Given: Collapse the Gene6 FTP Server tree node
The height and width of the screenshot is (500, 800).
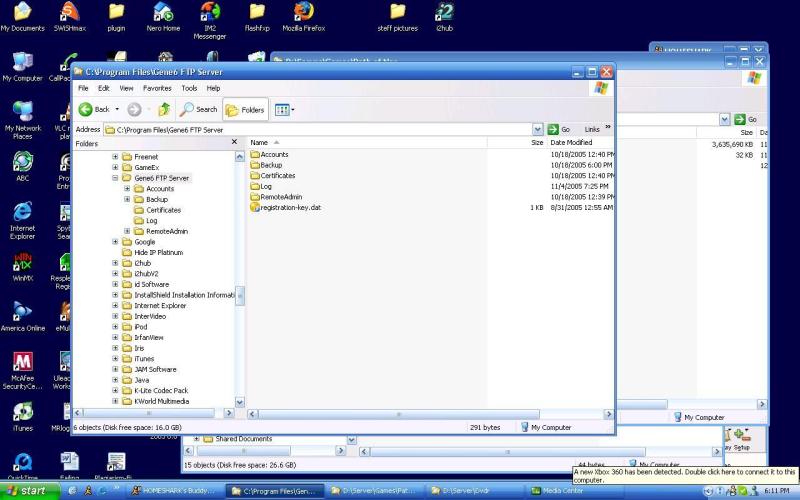Looking at the screenshot, I should (x=115, y=178).
